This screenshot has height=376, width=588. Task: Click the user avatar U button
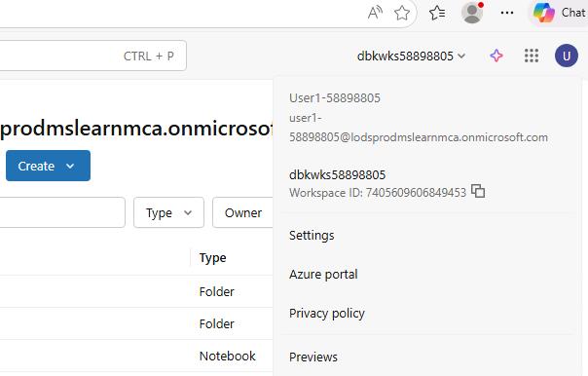pos(567,56)
